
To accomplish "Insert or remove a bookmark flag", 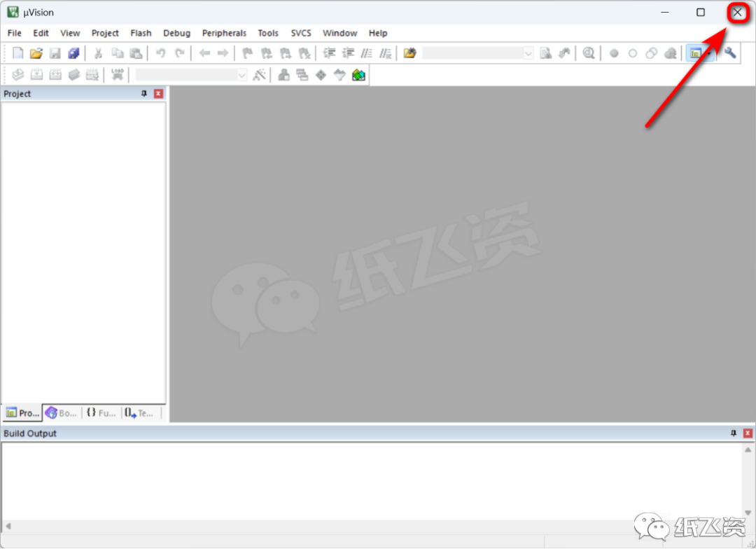I will pos(247,53).
